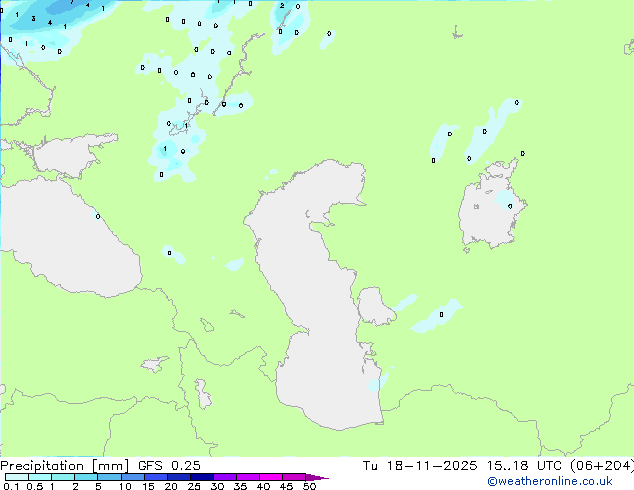
Task: Click the "Precipitation [mm]" title text
Action: click(x=64, y=466)
